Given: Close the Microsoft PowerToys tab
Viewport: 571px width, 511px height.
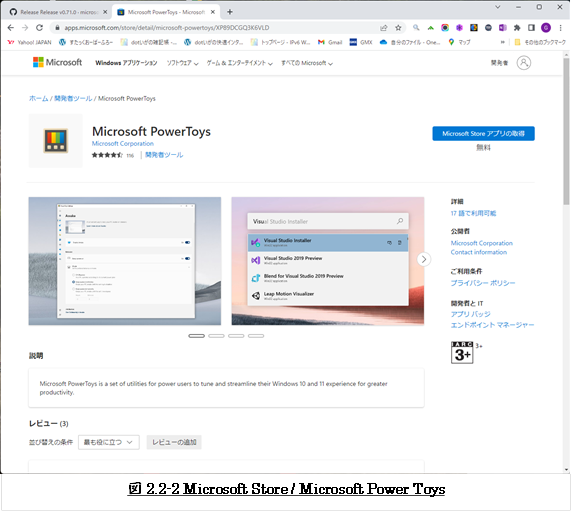Looking at the screenshot, I should (x=213, y=12).
